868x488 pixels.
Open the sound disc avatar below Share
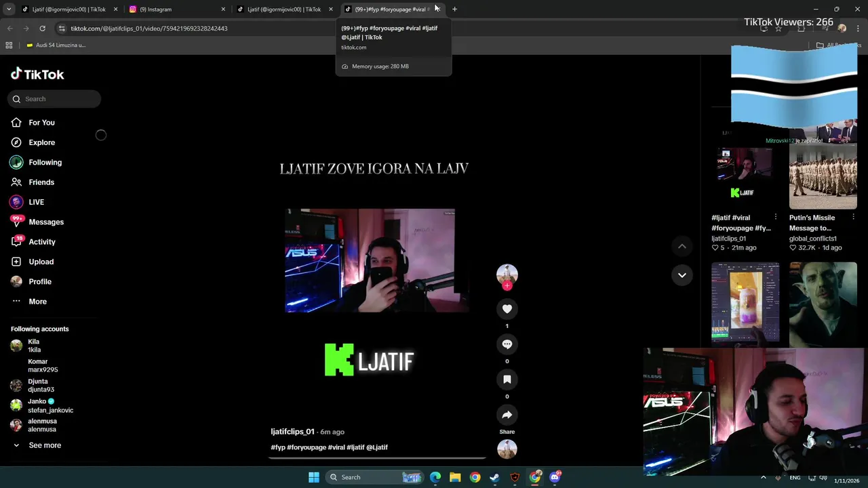click(x=507, y=449)
